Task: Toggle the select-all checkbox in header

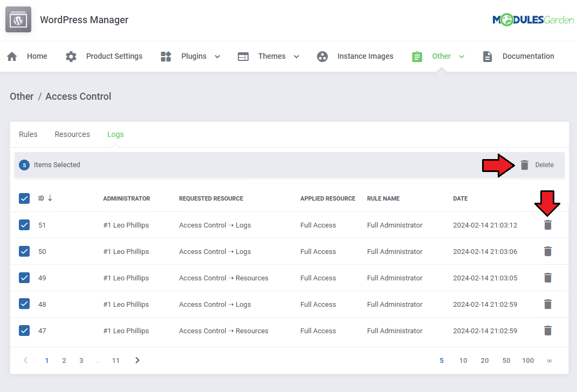Action: pyautogui.click(x=24, y=198)
